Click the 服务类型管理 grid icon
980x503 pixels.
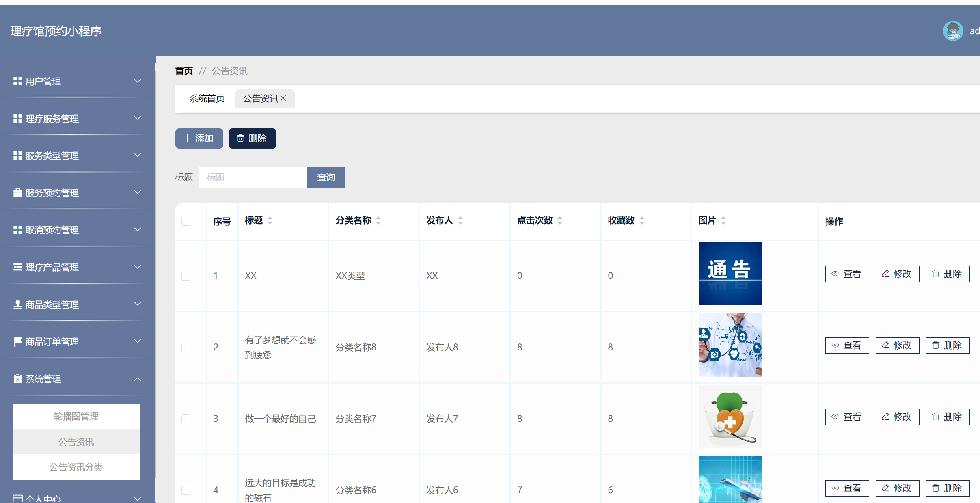[17, 155]
